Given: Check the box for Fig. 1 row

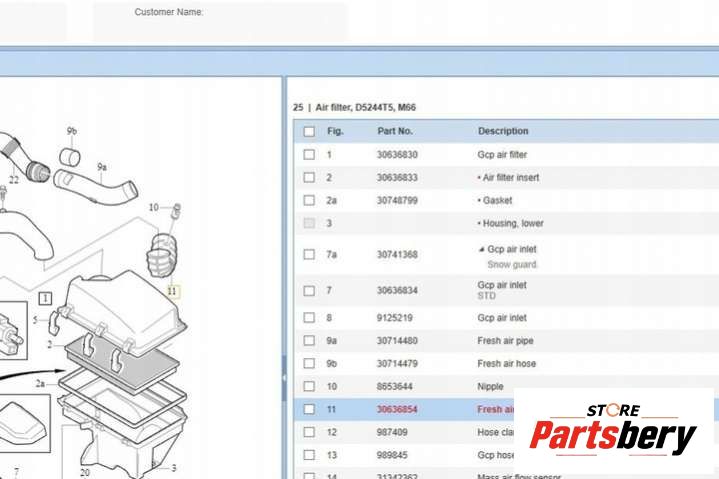Looking at the screenshot, I should (309, 155).
